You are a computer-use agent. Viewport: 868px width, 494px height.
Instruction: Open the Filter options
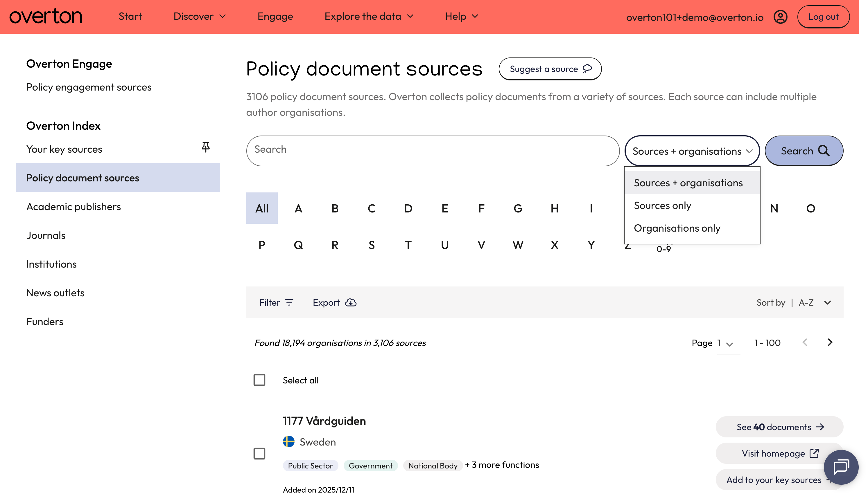click(276, 302)
